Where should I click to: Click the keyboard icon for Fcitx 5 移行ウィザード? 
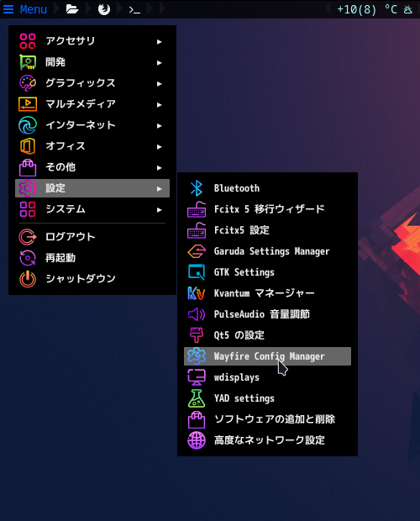[x=197, y=209]
